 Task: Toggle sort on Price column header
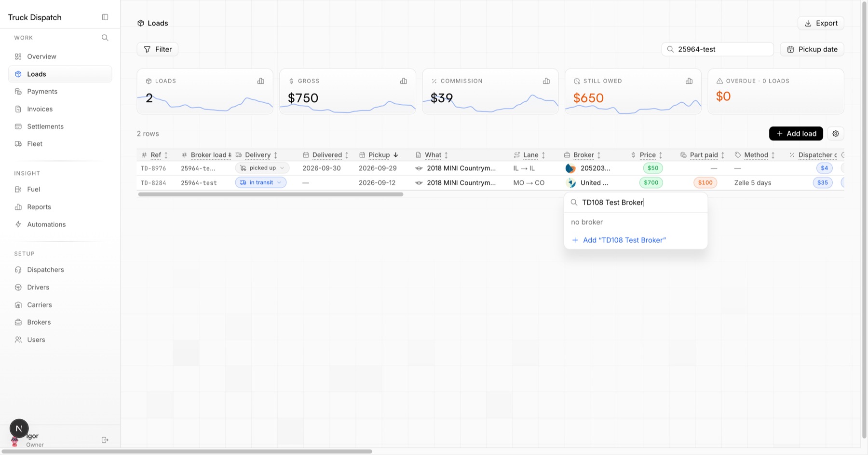647,155
